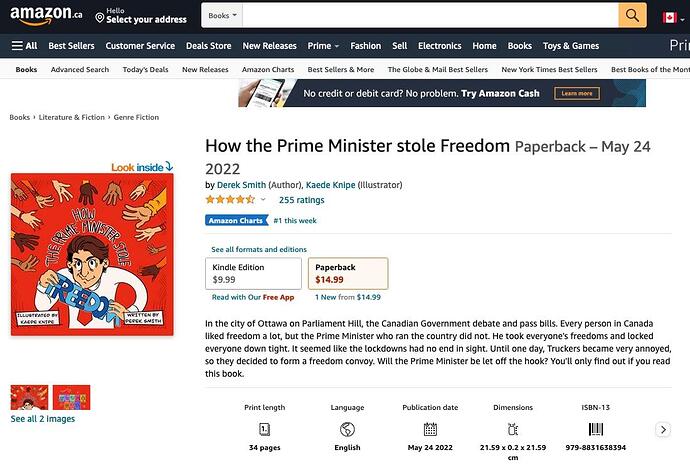The image size is (690, 472).
Task: Click the Canadian flag icon
Action: (670, 18)
